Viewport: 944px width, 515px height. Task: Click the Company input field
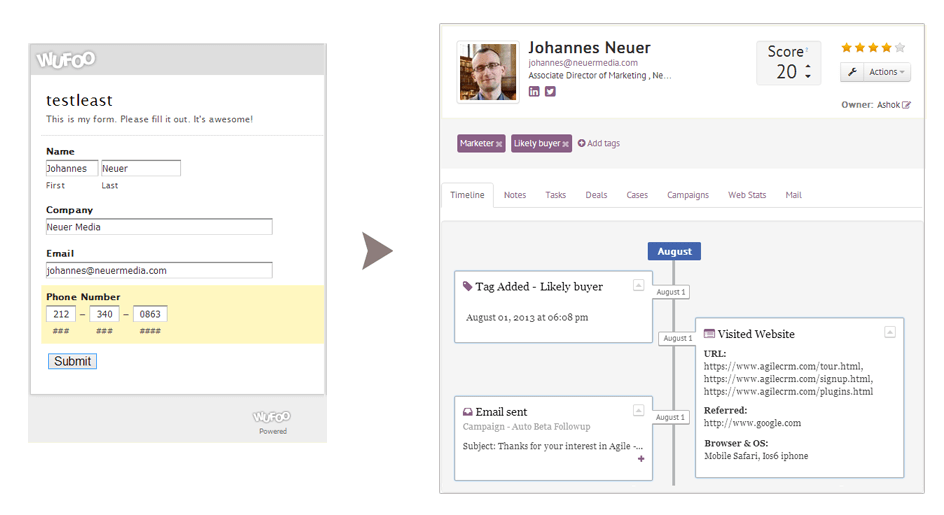159,227
